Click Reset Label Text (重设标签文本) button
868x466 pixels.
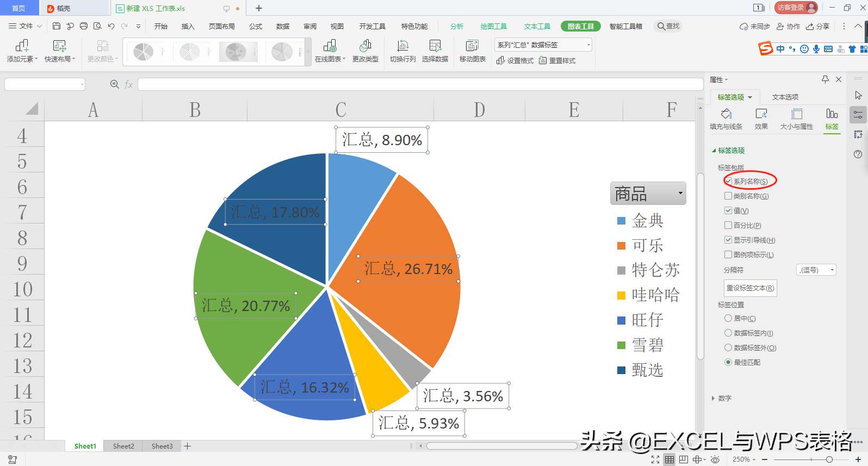(751, 288)
